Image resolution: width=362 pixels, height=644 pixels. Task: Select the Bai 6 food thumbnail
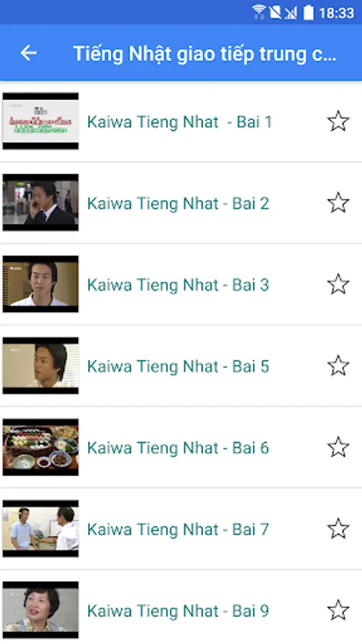click(x=41, y=447)
